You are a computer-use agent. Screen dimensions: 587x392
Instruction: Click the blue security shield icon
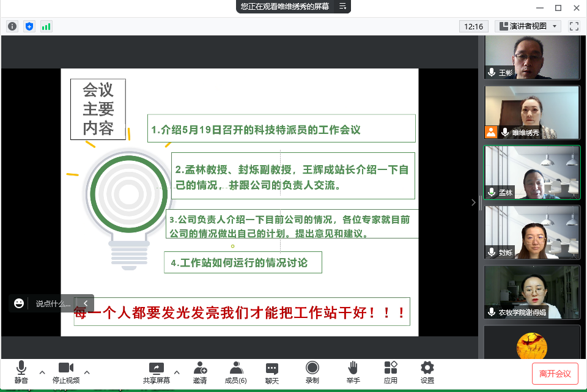pos(29,26)
